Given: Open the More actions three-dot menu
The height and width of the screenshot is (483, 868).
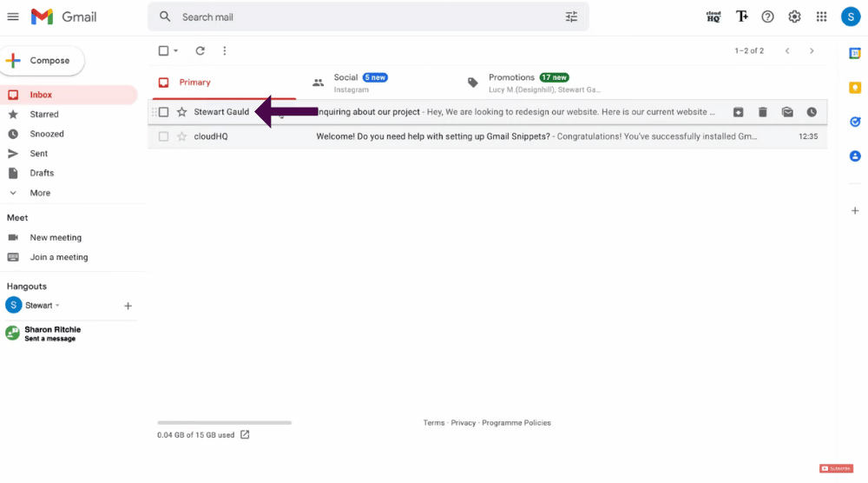Looking at the screenshot, I should point(224,50).
